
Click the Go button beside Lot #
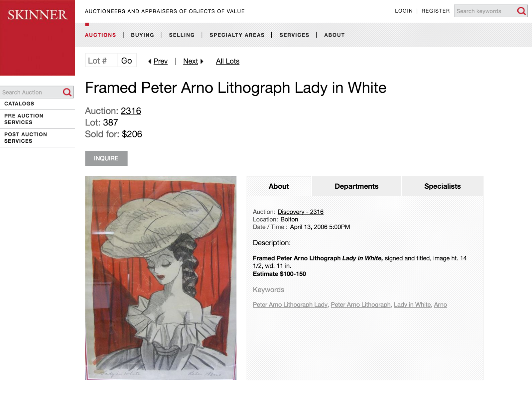click(127, 61)
